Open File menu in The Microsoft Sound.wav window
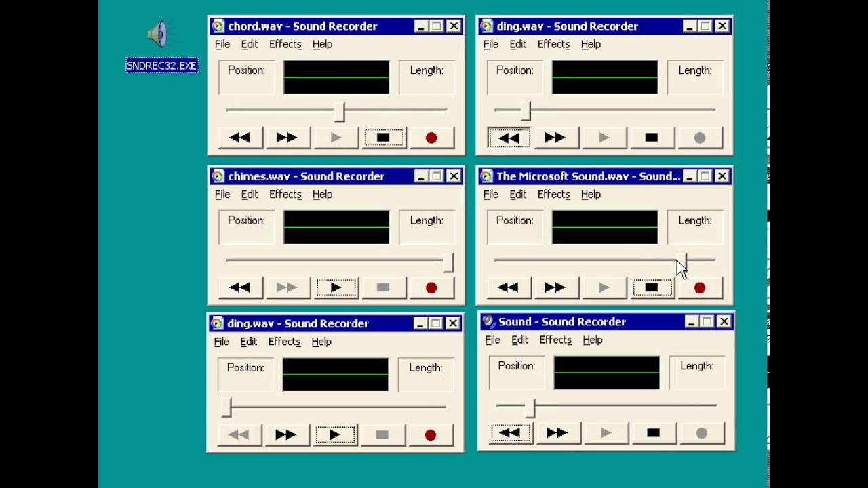868x488 pixels. point(491,194)
